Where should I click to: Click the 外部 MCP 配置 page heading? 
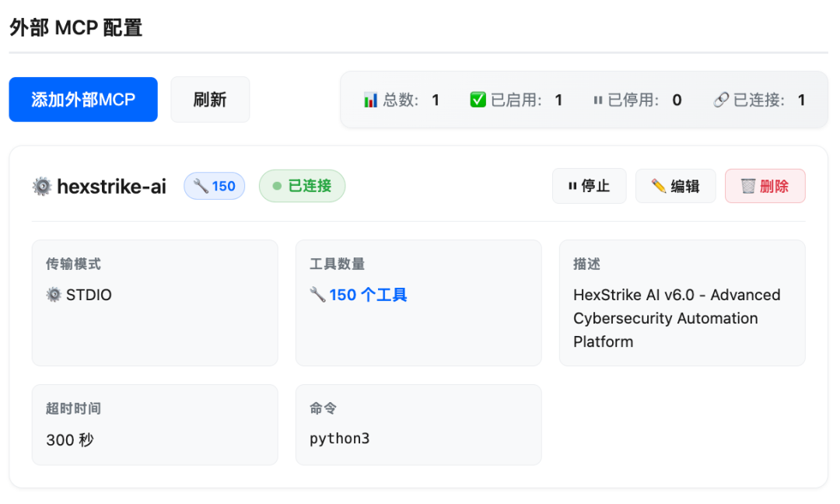tap(75, 28)
